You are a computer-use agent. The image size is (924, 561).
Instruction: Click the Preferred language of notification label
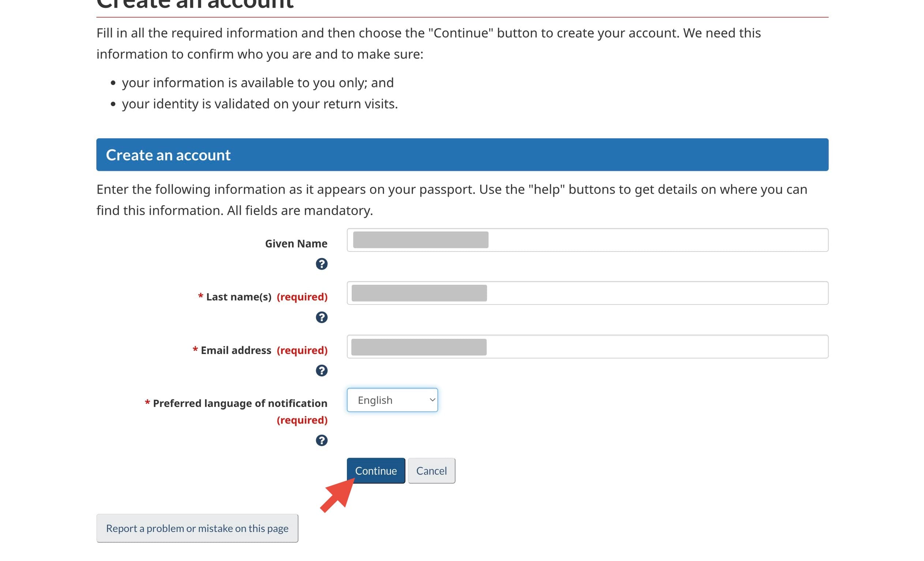(240, 404)
